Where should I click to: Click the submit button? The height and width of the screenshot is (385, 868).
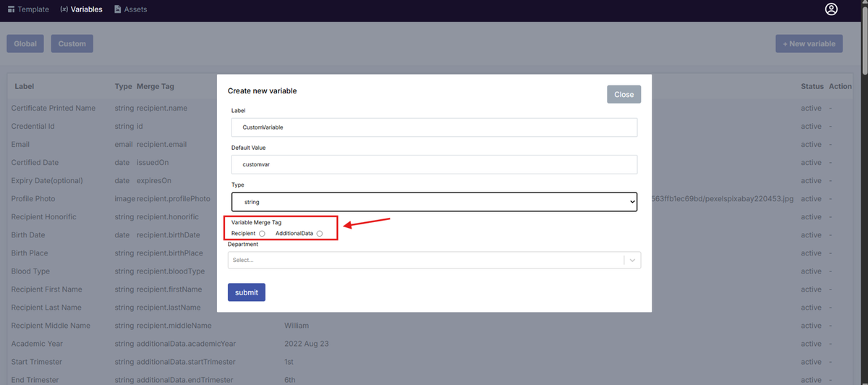click(246, 292)
